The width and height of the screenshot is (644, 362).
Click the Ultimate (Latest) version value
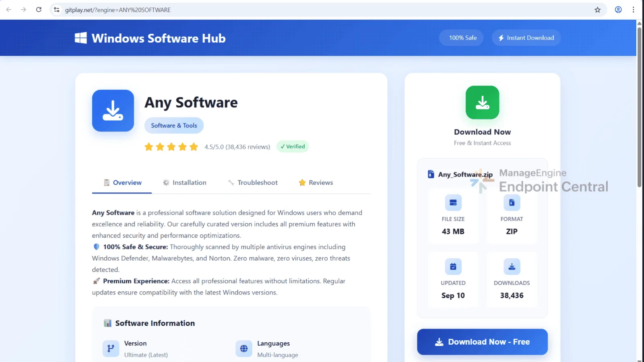pyautogui.click(x=146, y=355)
